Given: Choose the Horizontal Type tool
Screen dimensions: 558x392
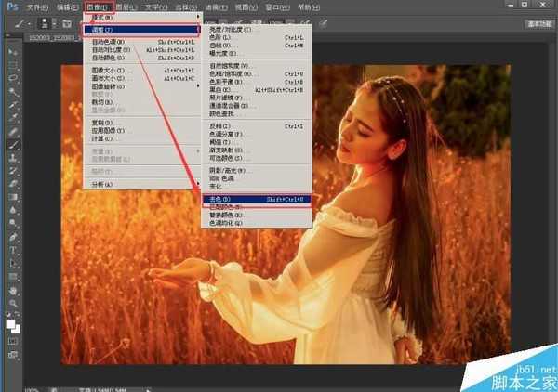Looking at the screenshot, I should click(13, 251).
